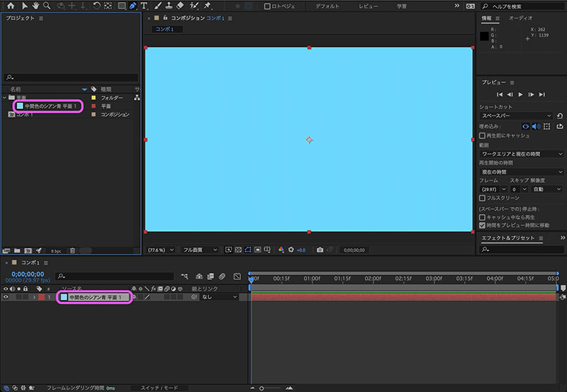Select the Type tool
Screen dimensions: 567x392
[144, 6]
